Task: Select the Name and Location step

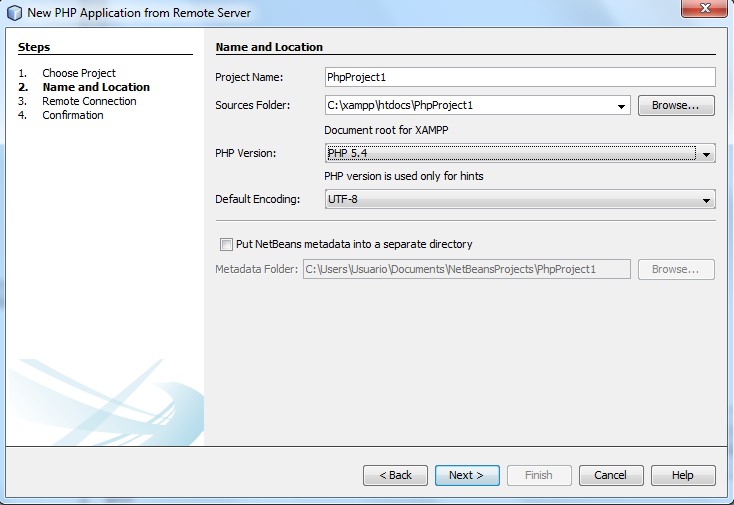Action: pyautogui.click(x=96, y=87)
